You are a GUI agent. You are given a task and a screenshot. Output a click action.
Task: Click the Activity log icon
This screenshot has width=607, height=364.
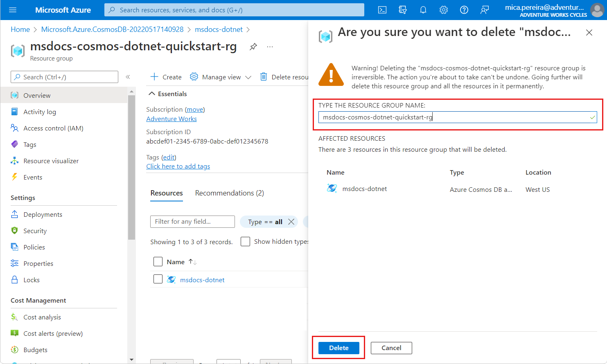[x=15, y=112]
